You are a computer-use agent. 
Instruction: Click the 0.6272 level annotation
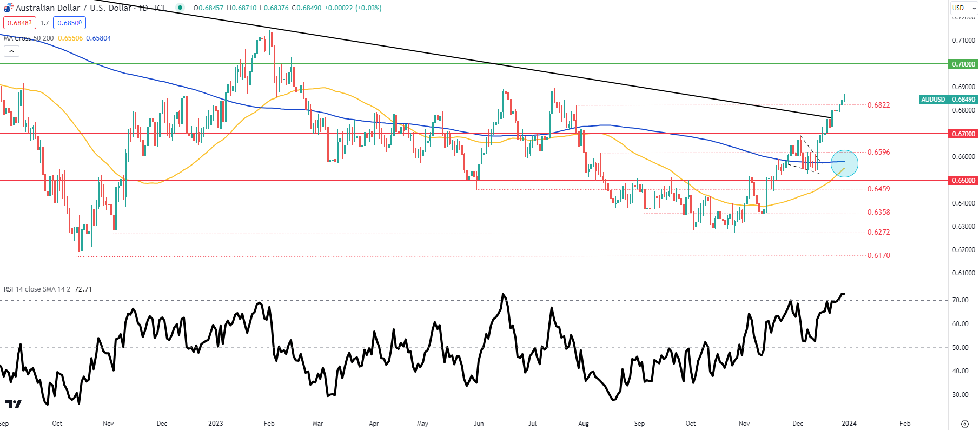coord(879,232)
